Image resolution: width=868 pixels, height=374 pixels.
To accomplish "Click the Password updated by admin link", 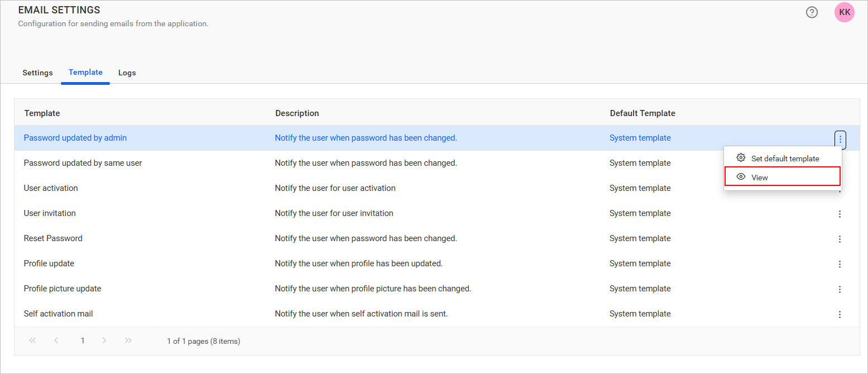I will pos(75,138).
